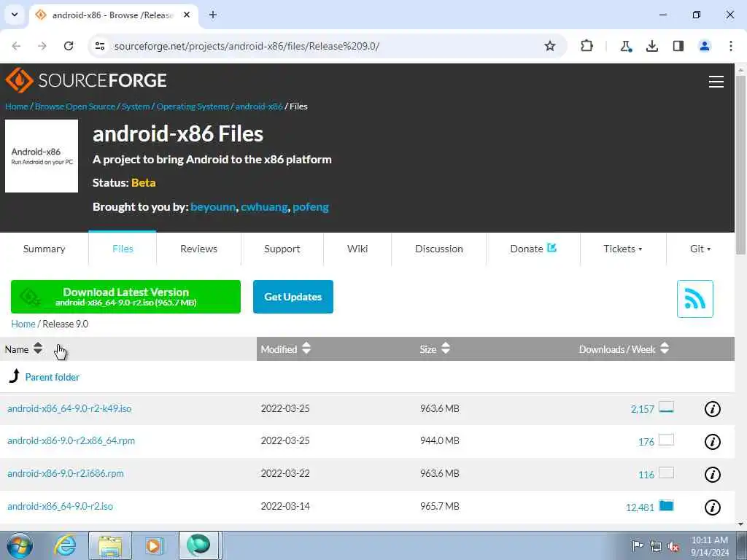Go to the Parent folder

point(53,377)
